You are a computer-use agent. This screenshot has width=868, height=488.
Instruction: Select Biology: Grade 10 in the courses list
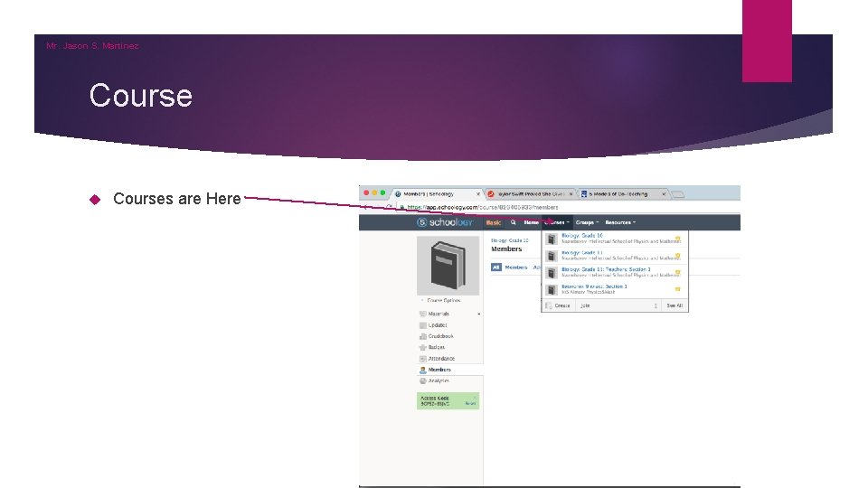(581, 236)
